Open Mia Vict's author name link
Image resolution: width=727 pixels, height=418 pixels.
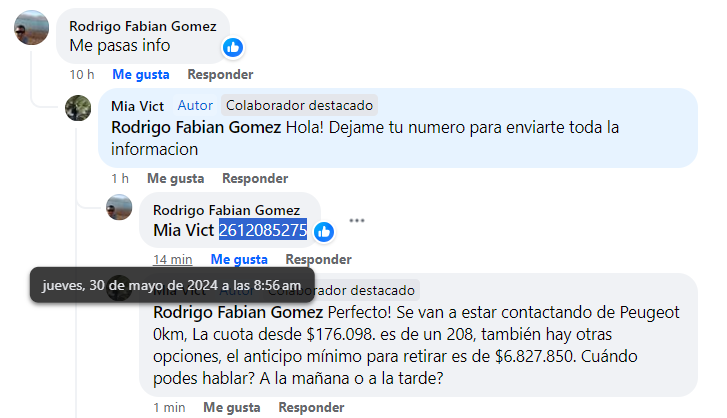click(137, 104)
